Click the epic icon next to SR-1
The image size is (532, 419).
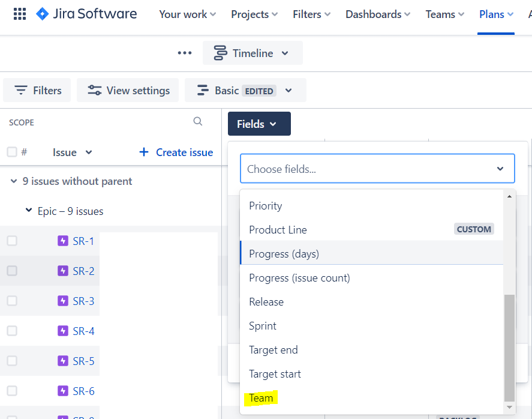pos(63,241)
